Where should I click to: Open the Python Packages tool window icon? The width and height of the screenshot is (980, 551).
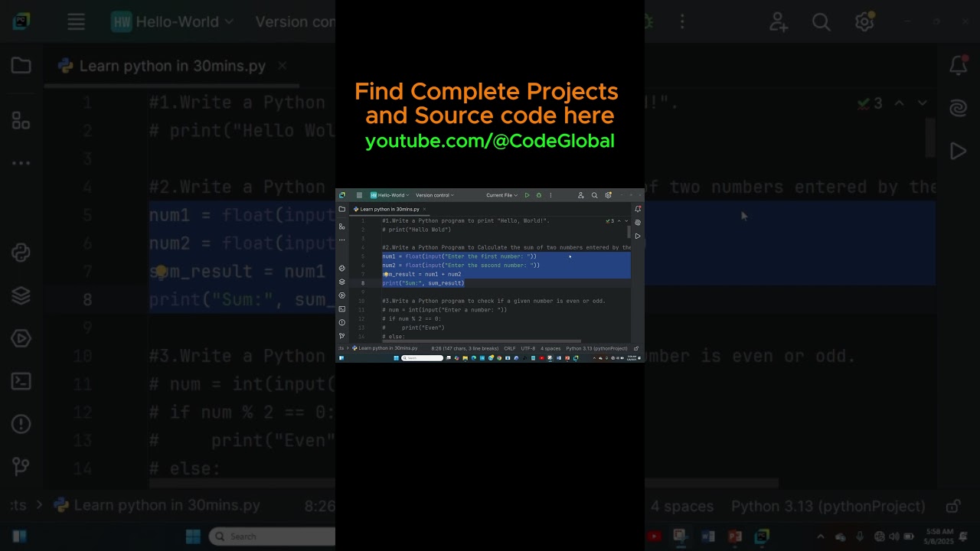342,268
